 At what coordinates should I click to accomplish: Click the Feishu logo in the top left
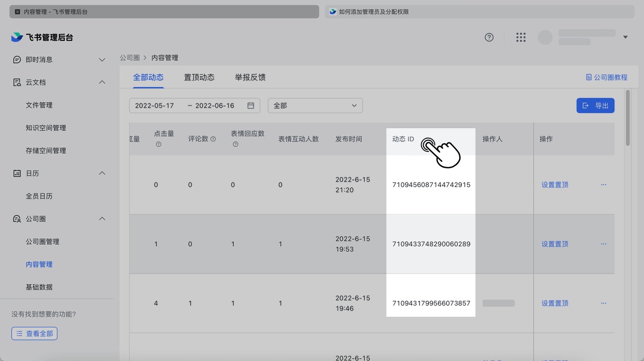point(16,36)
